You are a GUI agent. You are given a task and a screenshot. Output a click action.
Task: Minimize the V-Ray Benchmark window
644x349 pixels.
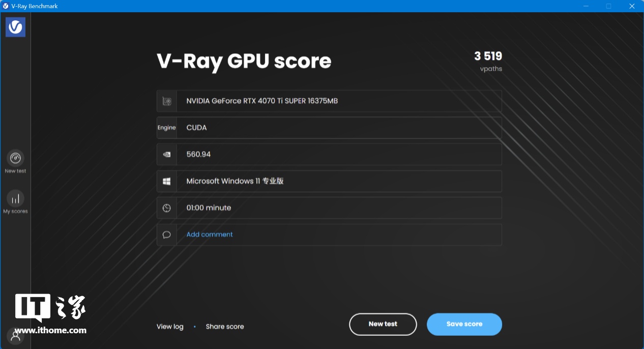point(586,6)
